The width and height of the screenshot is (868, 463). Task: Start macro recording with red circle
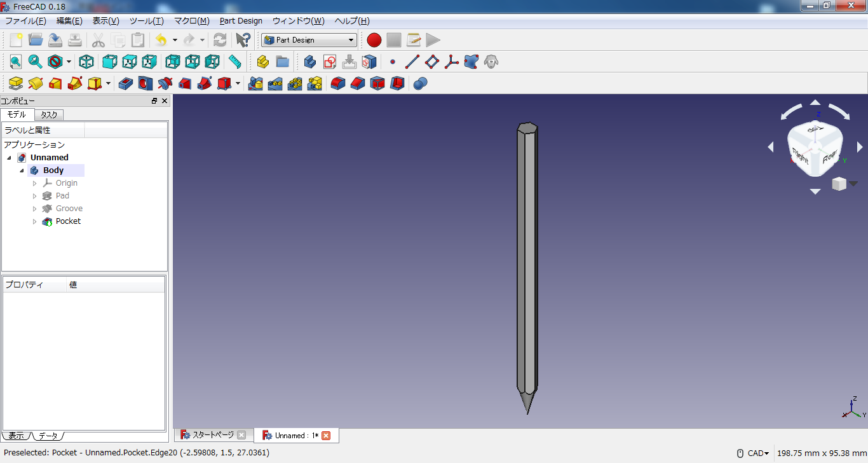pyautogui.click(x=374, y=40)
